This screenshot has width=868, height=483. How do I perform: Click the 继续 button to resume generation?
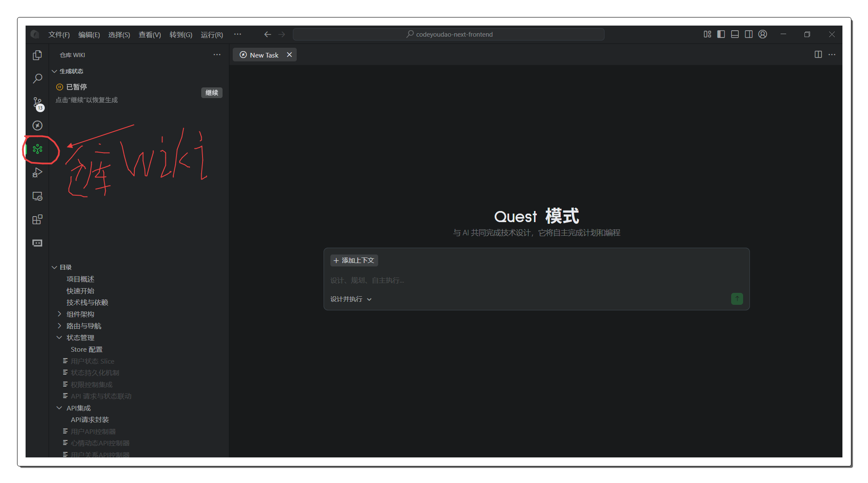pos(212,93)
